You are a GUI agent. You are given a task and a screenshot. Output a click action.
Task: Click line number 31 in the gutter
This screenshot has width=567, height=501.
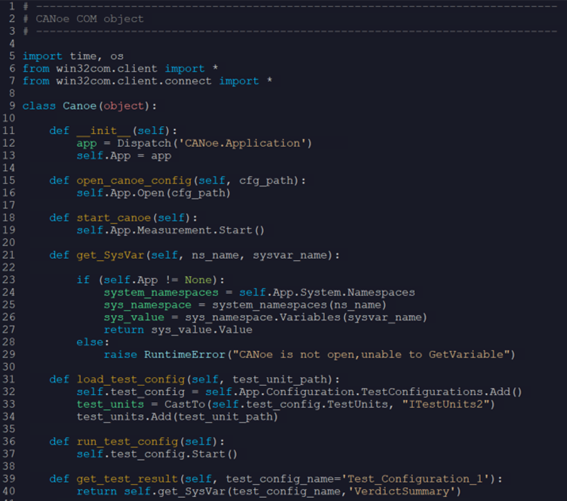[x=9, y=379]
